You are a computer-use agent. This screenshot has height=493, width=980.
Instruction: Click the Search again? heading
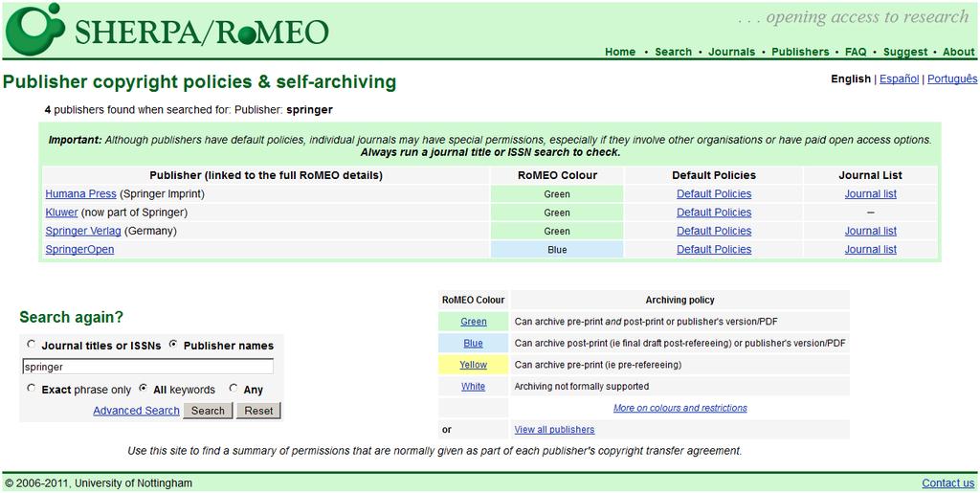pos(71,318)
